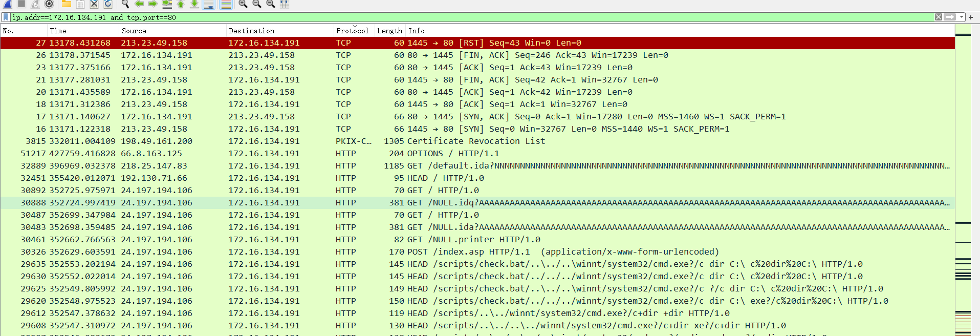This screenshot has width=980, height=336.
Task: Select packet 30892 GET / row
Action: pos(477,191)
